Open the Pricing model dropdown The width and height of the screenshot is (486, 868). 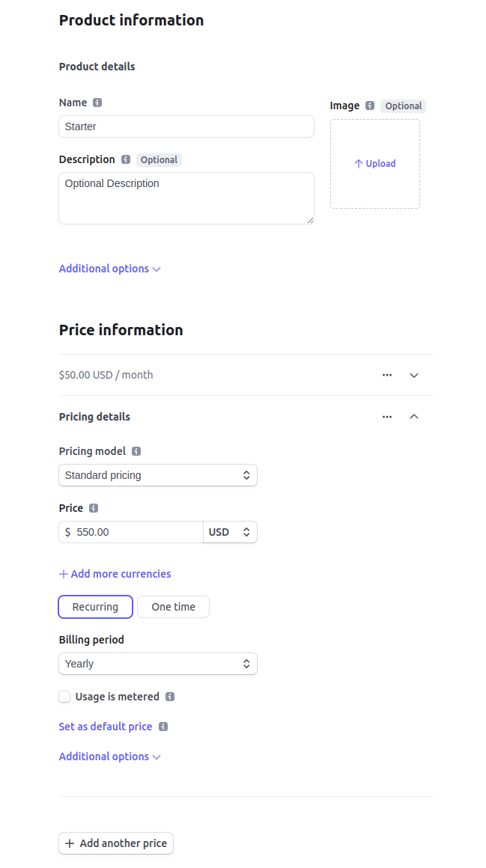click(157, 475)
